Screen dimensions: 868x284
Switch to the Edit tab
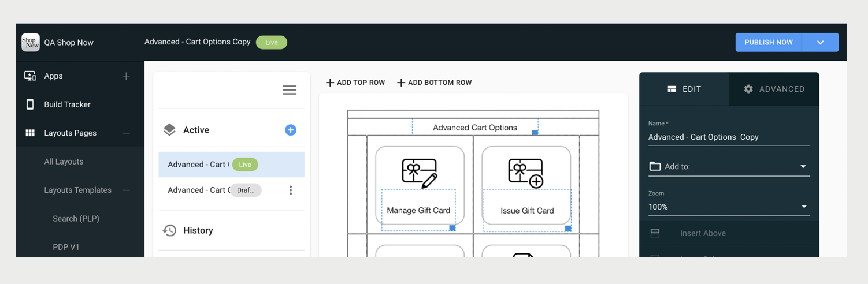coord(684,89)
